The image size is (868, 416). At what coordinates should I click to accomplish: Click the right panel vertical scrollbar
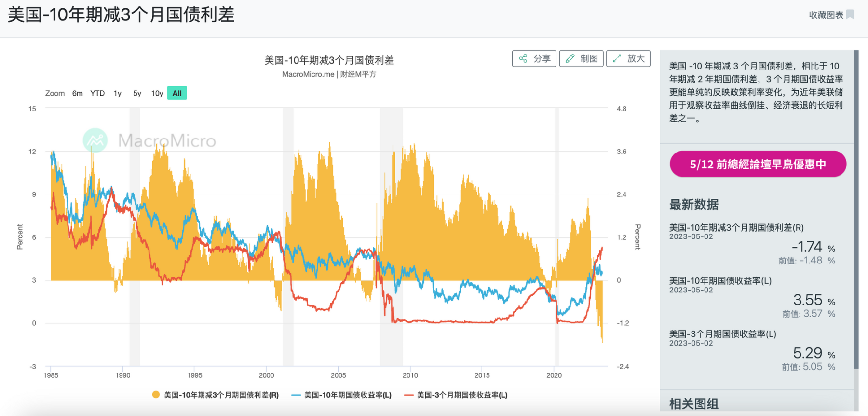pyautogui.click(x=856, y=209)
